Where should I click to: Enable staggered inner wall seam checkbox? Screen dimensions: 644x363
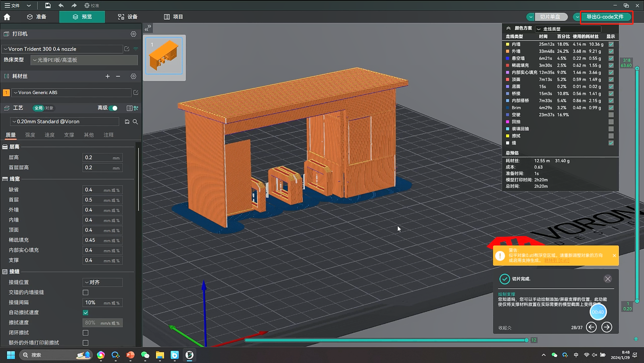[x=85, y=292]
